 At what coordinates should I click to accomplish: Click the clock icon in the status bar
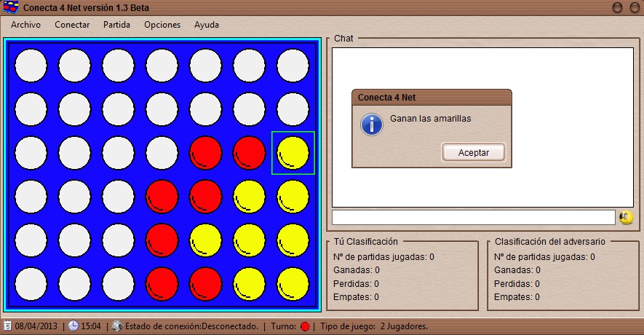[73, 326]
